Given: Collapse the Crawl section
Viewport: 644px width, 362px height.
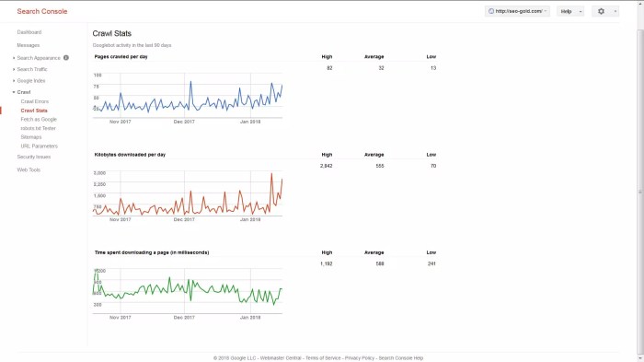Looking at the screenshot, I should tap(23, 92).
